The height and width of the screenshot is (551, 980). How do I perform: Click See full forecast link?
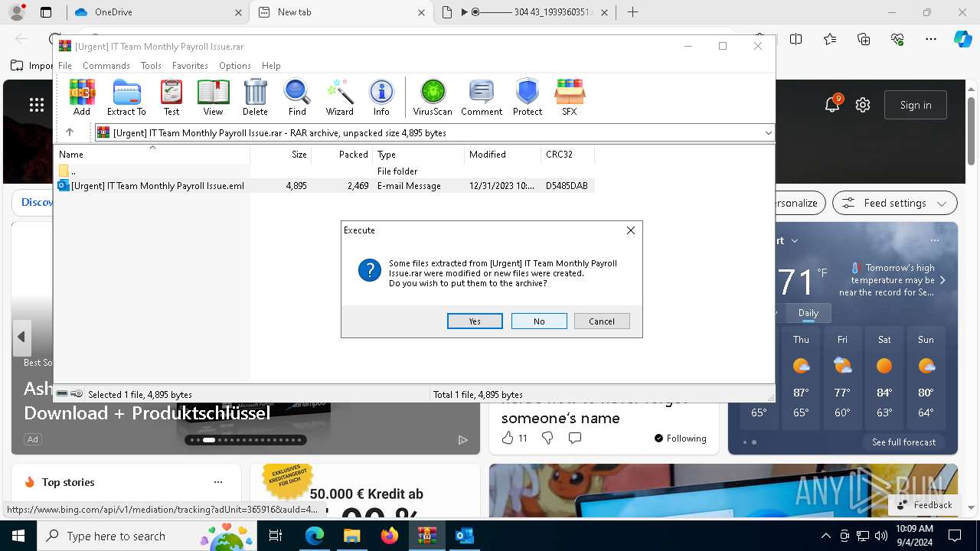pos(903,442)
